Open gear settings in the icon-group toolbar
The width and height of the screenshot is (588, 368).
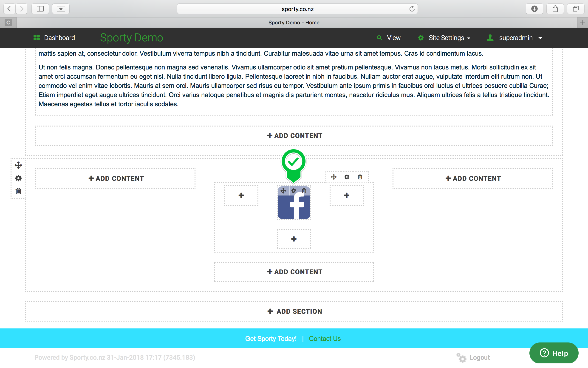[x=347, y=177]
